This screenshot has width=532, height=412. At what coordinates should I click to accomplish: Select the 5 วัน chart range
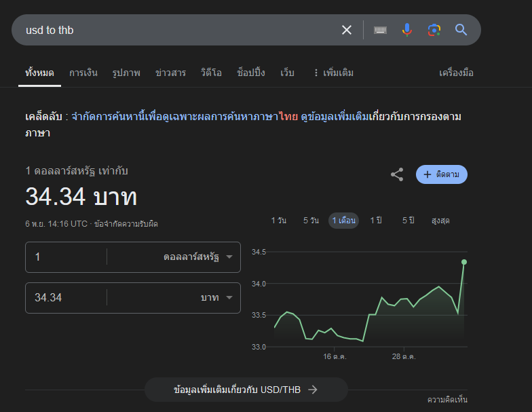pyautogui.click(x=311, y=220)
